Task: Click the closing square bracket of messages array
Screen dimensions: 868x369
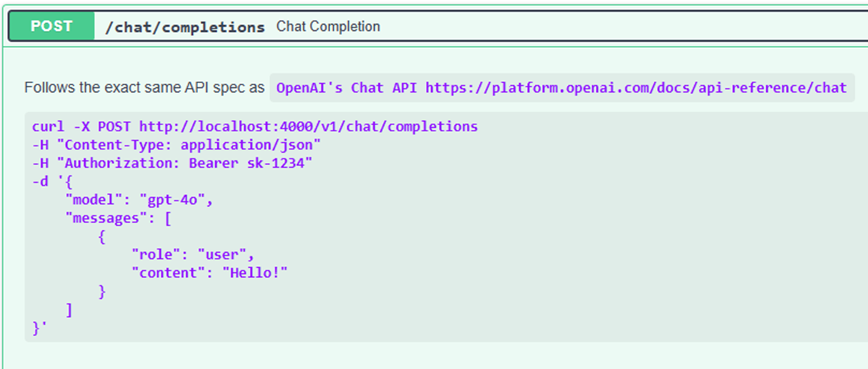Action: pos(69,310)
